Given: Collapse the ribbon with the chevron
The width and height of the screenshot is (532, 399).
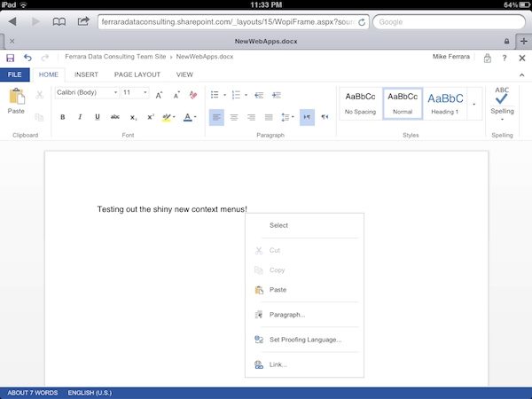Looking at the screenshot, I should 522,75.
